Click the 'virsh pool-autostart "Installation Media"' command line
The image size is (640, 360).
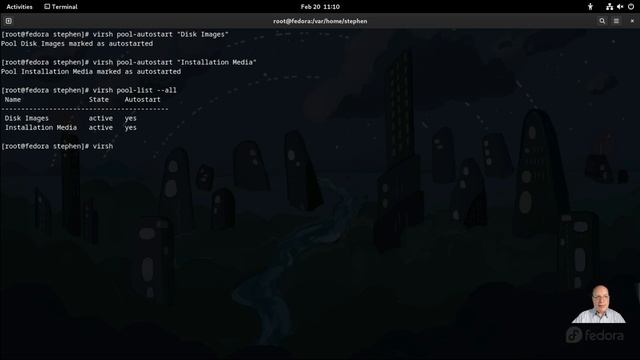pyautogui.click(x=129, y=62)
